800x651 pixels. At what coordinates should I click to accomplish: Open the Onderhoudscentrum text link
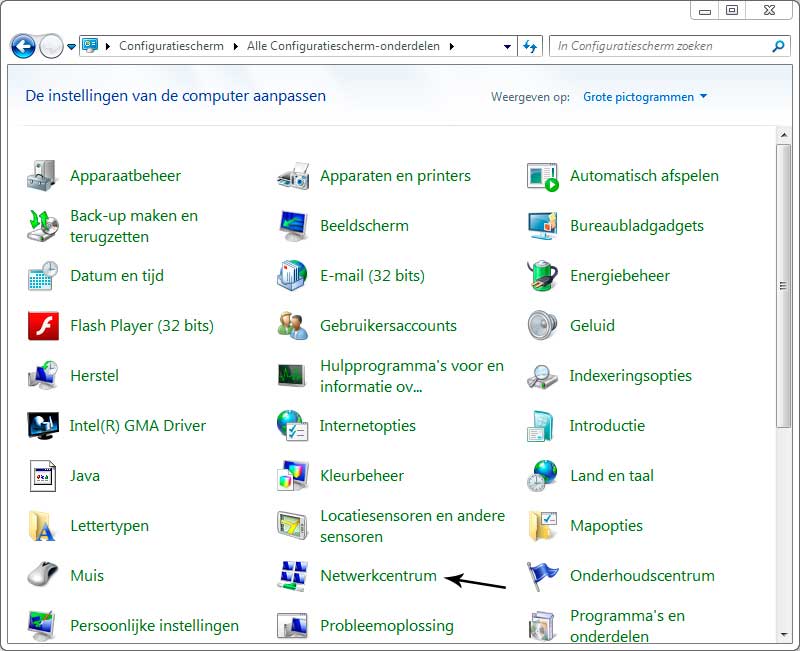(642, 576)
